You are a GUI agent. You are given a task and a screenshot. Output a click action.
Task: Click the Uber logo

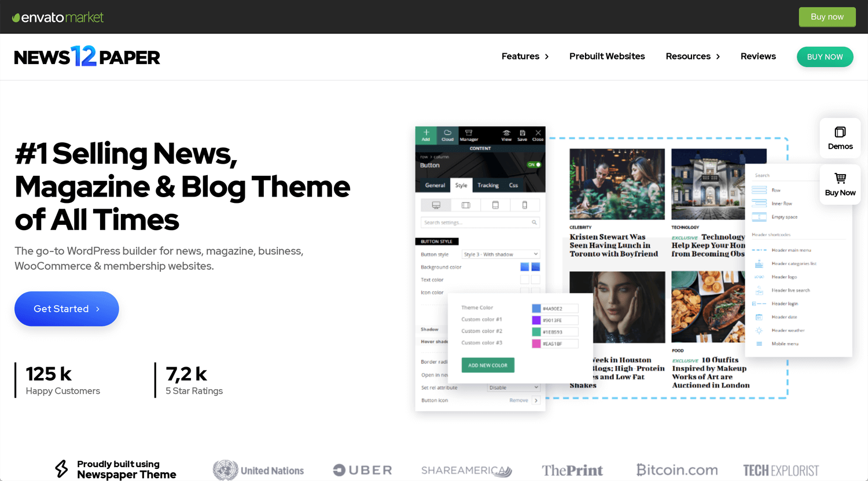(363, 470)
